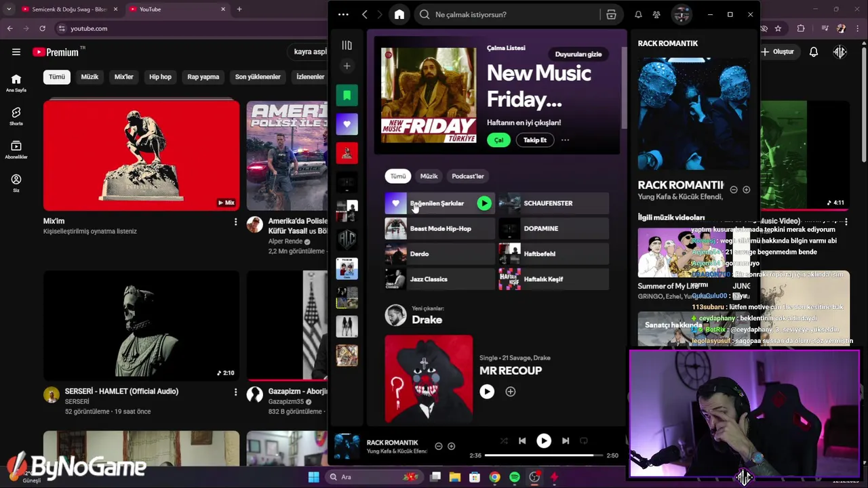Open Windows Start menu
This screenshot has width=868, height=488.
point(313,477)
